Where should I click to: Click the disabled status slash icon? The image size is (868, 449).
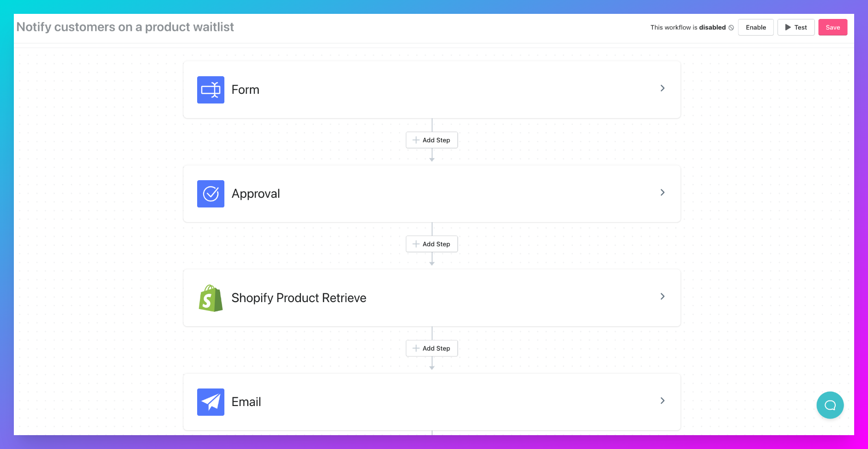pyautogui.click(x=731, y=28)
